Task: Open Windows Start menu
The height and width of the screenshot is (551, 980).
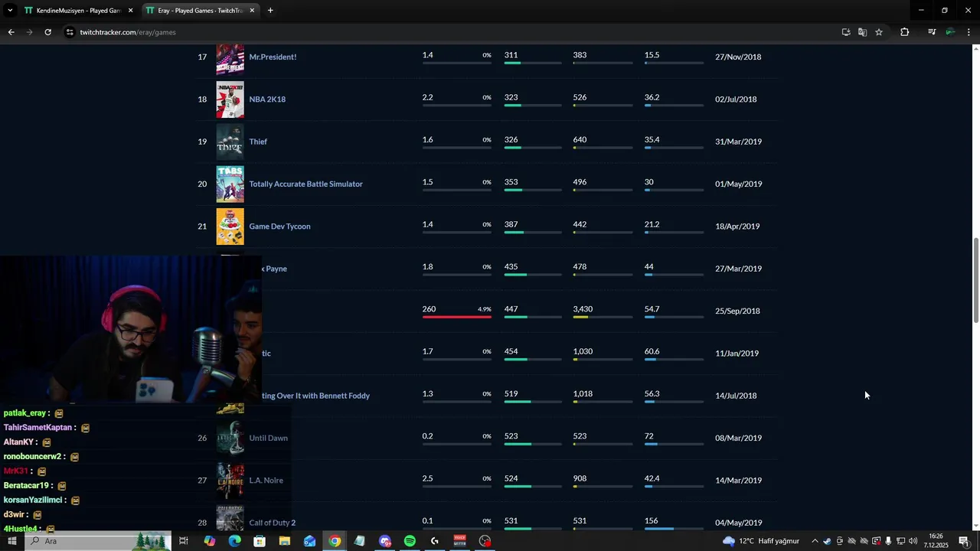Action: click(x=11, y=541)
